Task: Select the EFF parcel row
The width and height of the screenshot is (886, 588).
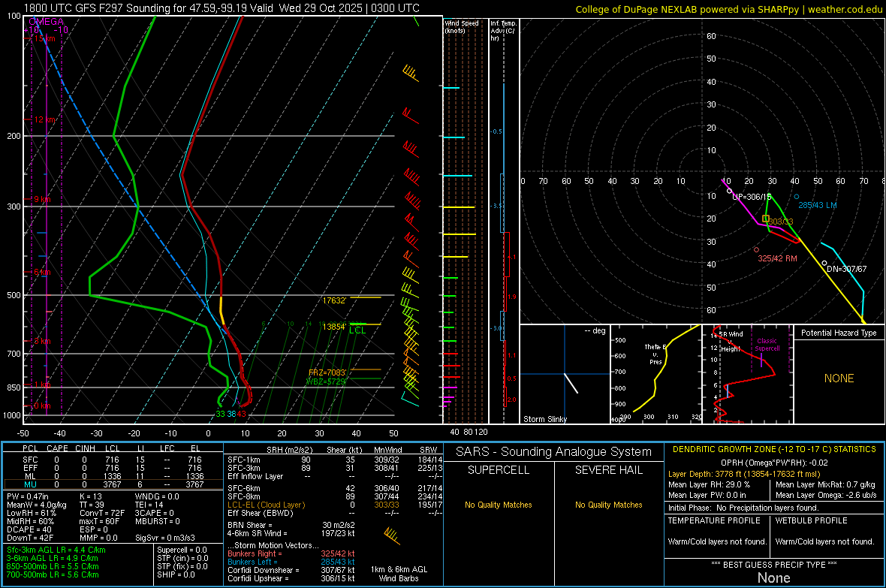Action: [113, 468]
